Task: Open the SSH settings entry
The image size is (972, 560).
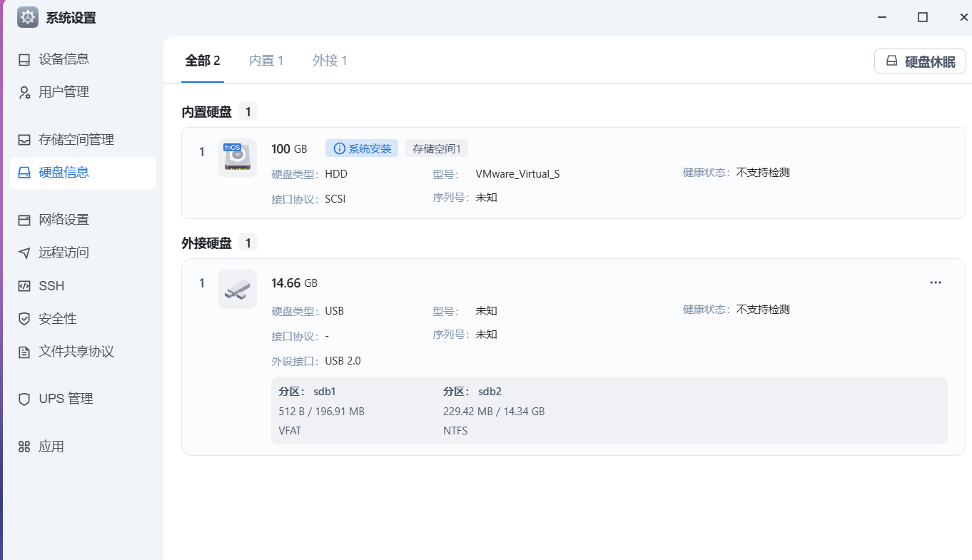Action: pyautogui.click(x=83, y=286)
